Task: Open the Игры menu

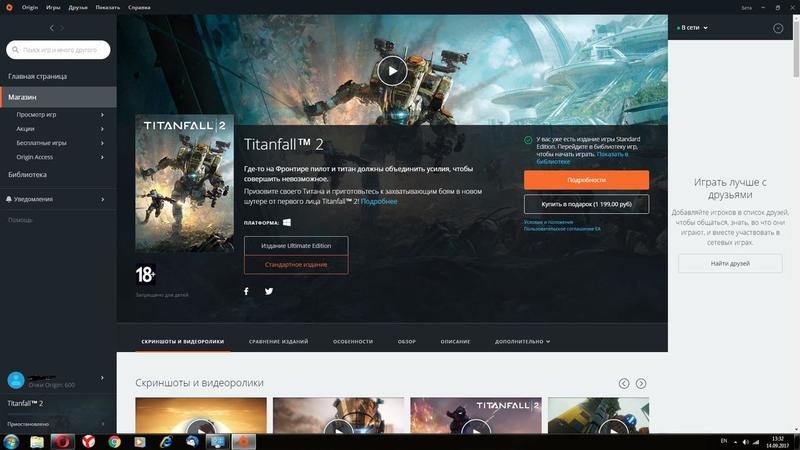Action: 53,8
